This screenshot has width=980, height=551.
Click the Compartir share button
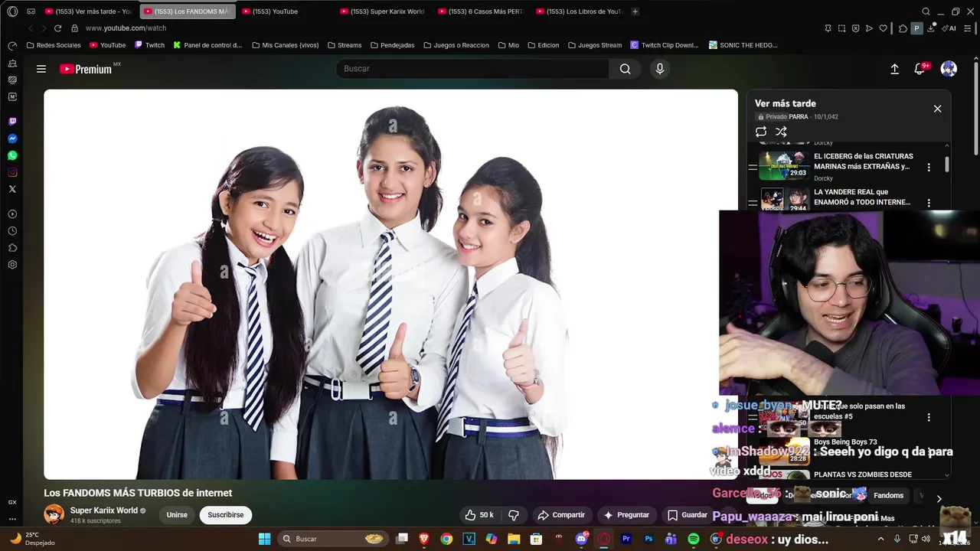(x=561, y=515)
